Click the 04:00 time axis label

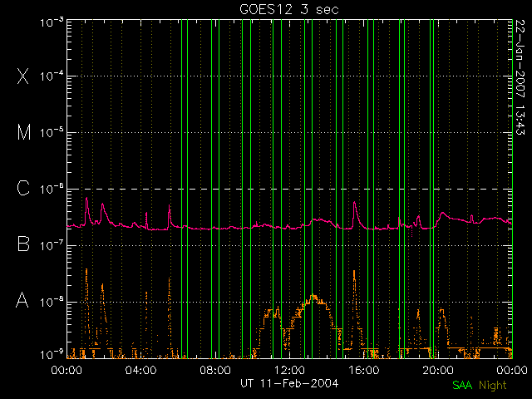point(140,370)
